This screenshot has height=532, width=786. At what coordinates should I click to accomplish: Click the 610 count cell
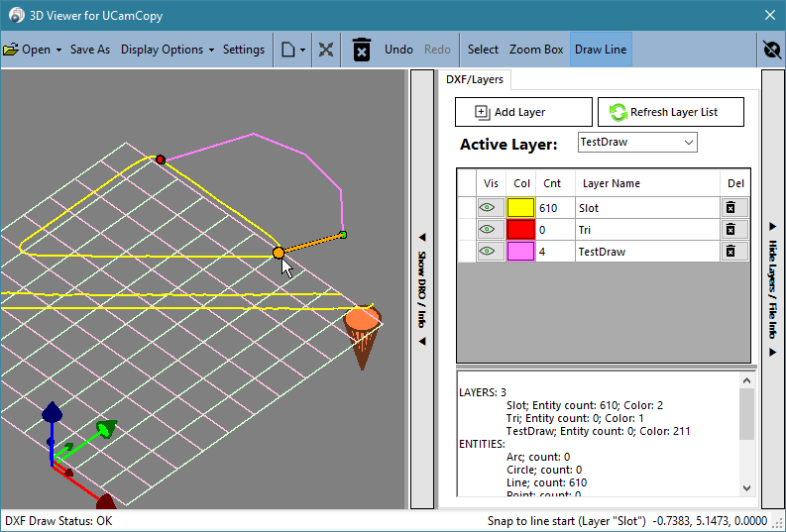click(x=555, y=208)
